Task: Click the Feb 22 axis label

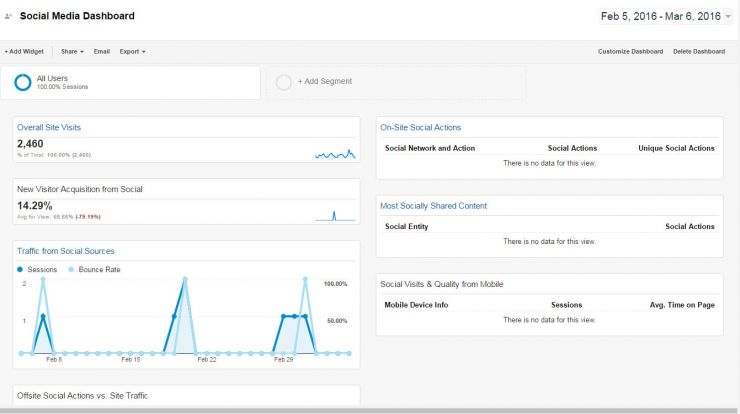Action: (x=207, y=360)
